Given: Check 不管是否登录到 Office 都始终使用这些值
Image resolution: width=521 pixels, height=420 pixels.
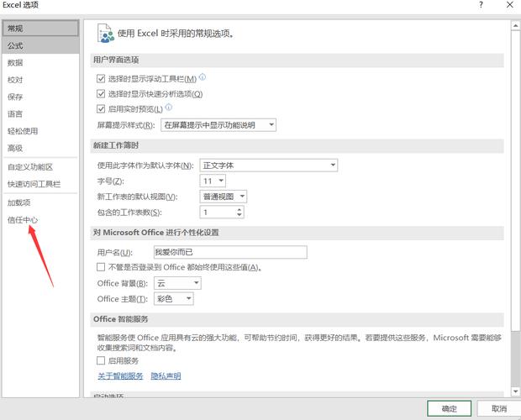Looking at the screenshot, I should click(x=102, y=267).
